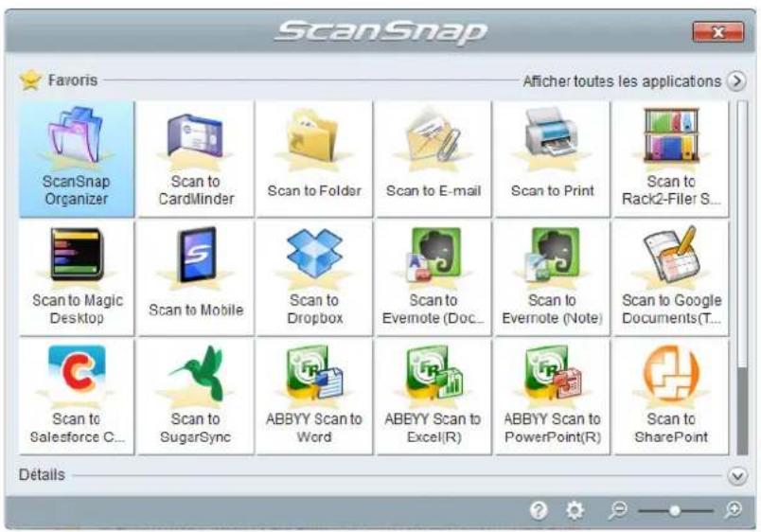
Task: Click the icon size slider handle
Action: (675, 510)
